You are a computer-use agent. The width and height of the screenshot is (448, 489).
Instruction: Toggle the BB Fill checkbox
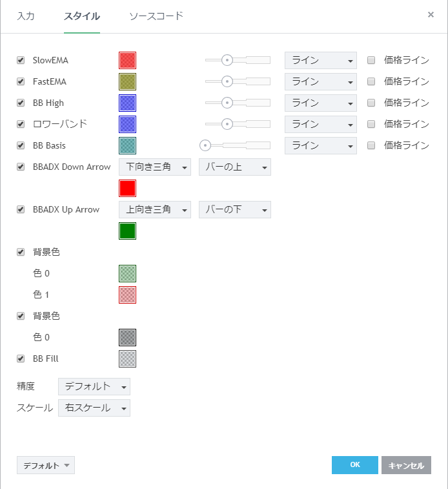[x=21, y=359]
